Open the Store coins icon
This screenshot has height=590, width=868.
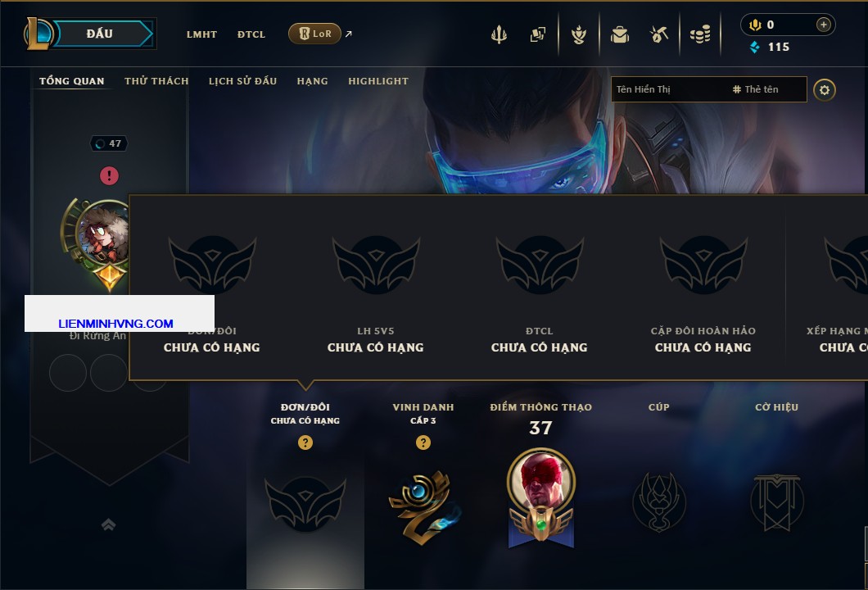[700, 34]
